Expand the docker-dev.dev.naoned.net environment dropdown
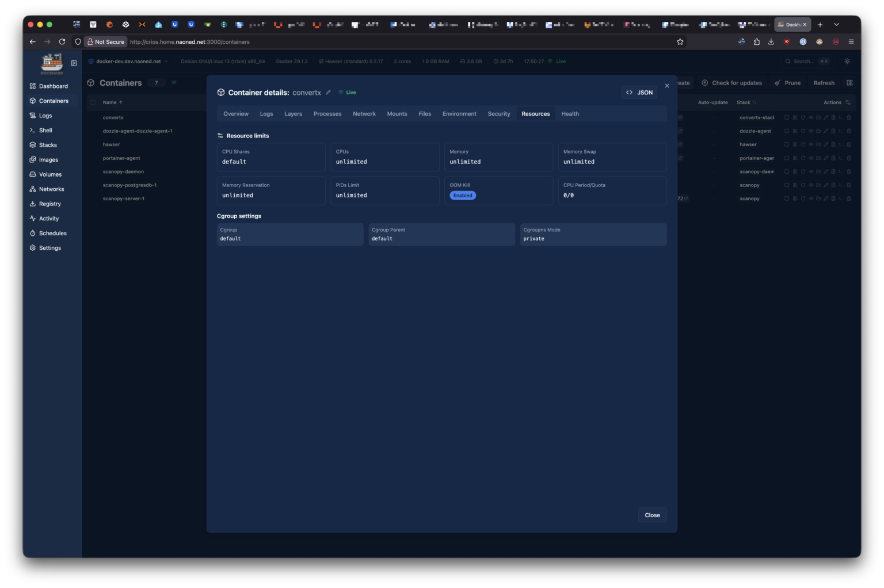This screenshot has height=588, width=884. point(128,62)
